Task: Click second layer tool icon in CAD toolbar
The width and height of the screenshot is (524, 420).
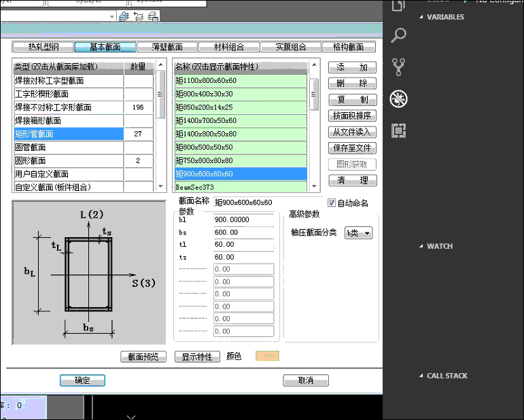Action: 139,16
